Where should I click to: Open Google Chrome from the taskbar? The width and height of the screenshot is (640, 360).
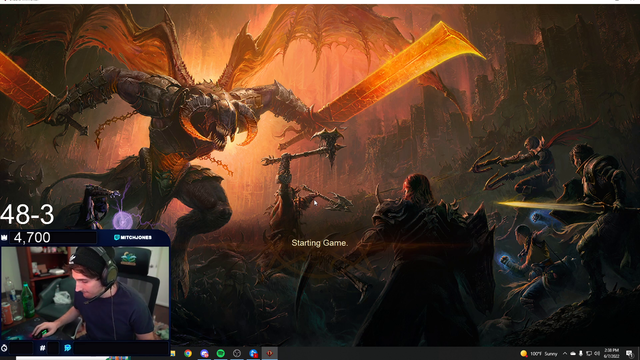tap(188, 353)
